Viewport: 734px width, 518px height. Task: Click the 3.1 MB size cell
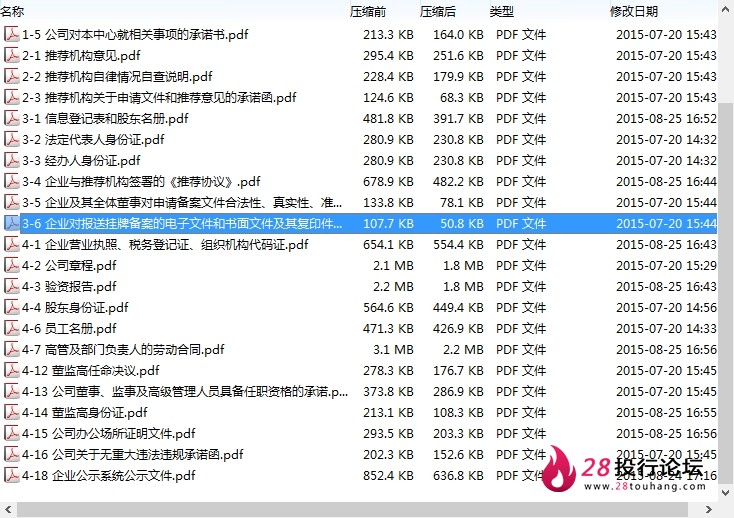(x=393, y=349)
